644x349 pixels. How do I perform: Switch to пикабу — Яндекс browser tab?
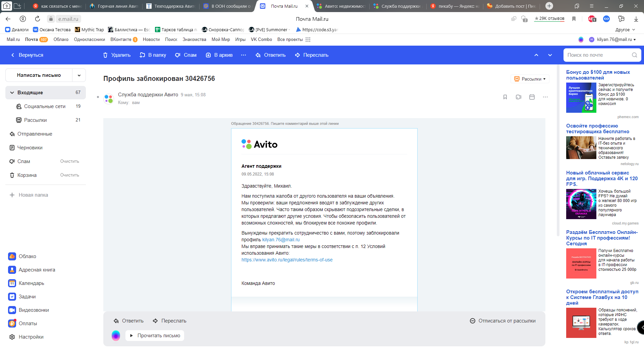(x=455, y=6)
